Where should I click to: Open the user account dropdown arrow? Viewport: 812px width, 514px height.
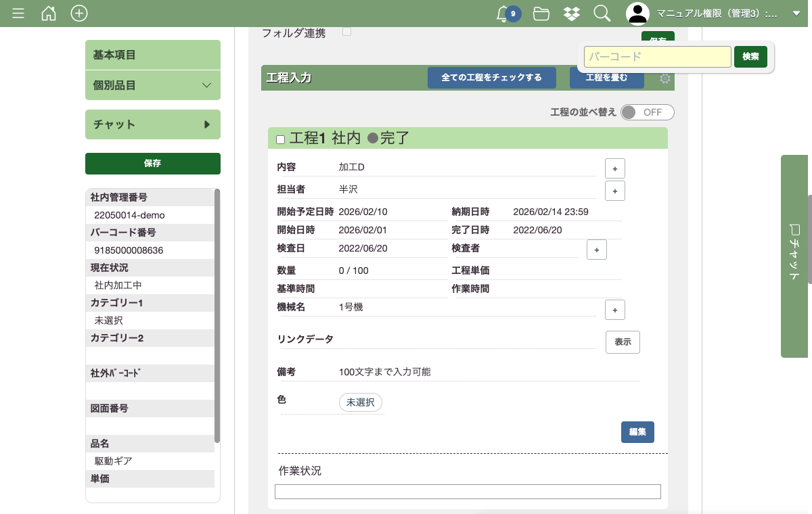coord(796,14)
